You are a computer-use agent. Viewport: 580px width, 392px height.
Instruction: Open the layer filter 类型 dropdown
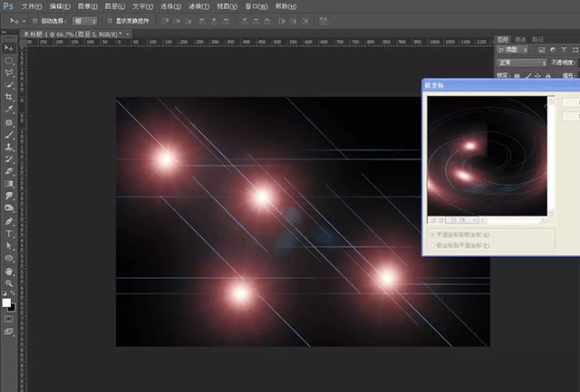(512, 51)
